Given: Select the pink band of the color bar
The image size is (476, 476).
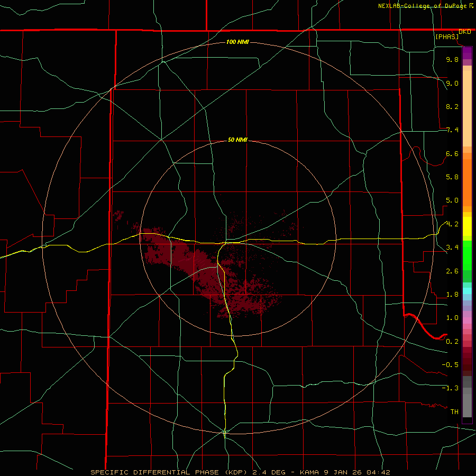Looking at the screenshot, I should pos(467,321).
